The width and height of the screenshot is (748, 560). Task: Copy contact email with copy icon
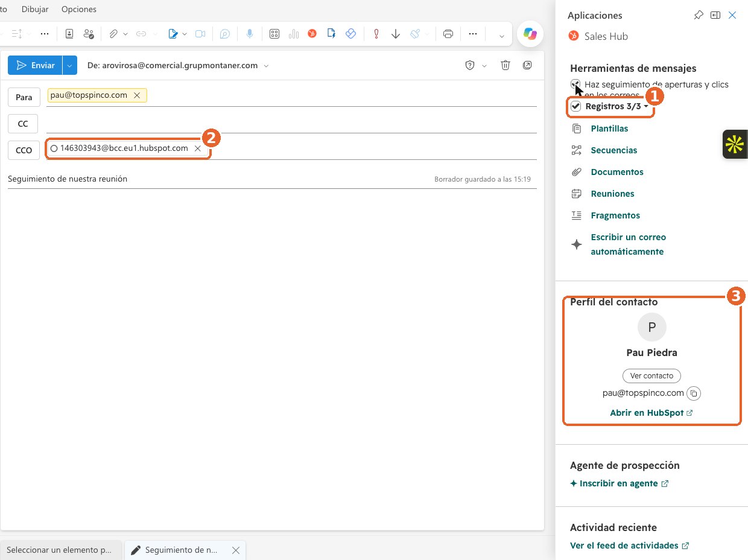pos(694,393)
